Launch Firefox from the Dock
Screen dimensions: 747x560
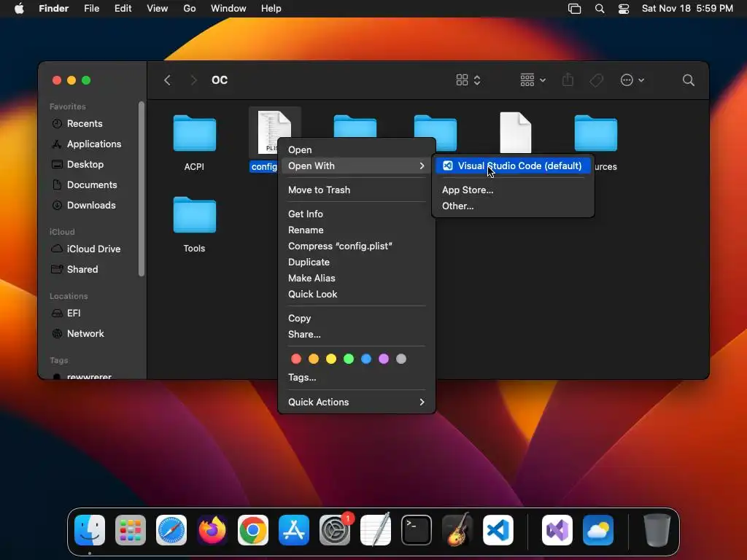(x=212, y=530)
